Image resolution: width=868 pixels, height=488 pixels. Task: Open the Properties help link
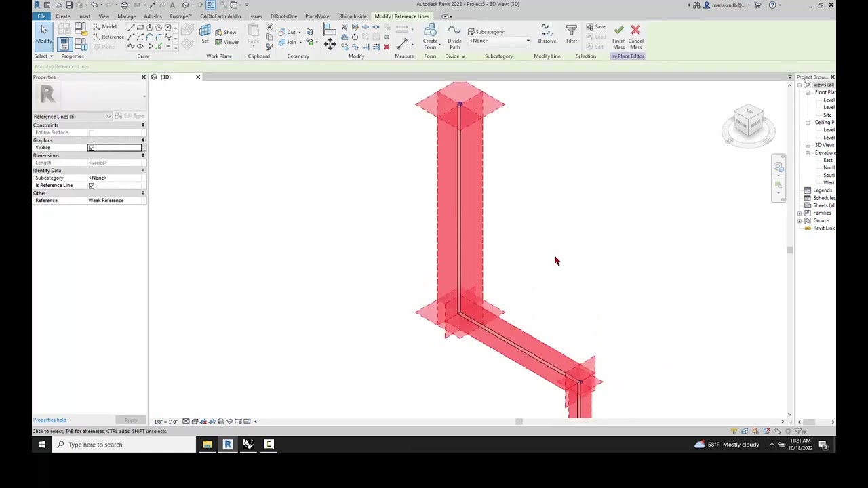(x=50, y=420)
